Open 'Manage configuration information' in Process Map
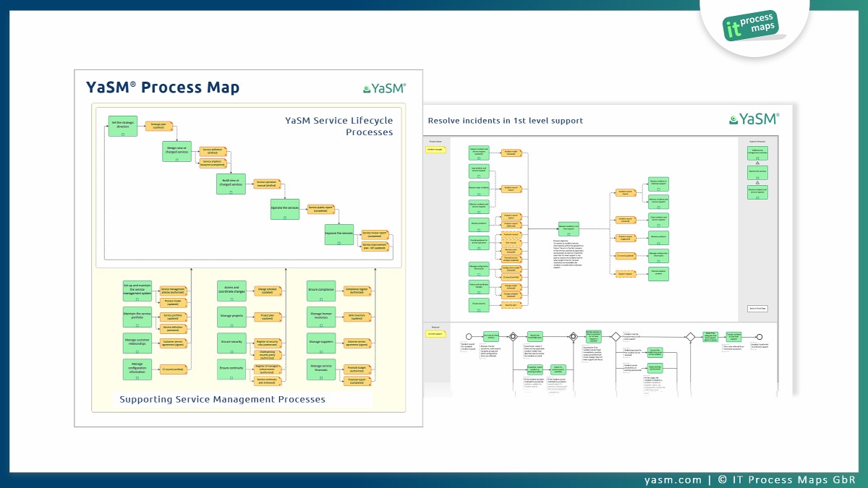This screenshot has width=868, height=488. coord(137,369)
